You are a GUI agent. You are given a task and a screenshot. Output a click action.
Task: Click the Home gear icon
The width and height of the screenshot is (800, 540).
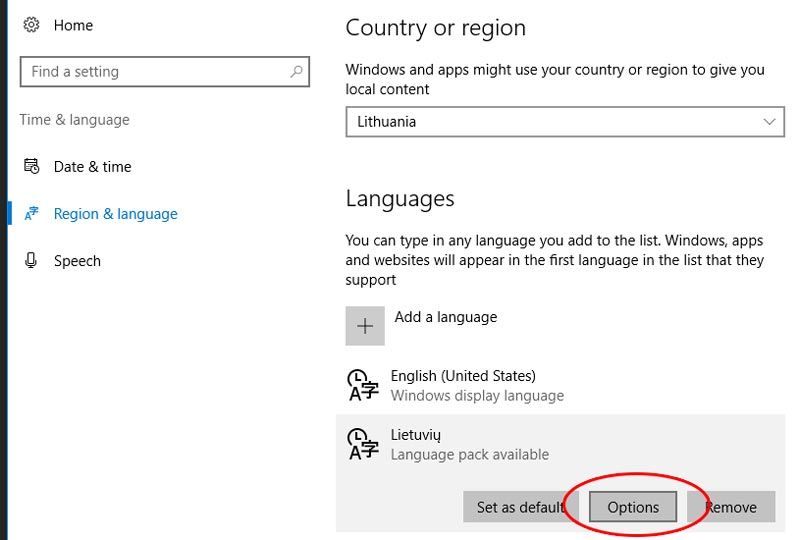coord(31,24)
